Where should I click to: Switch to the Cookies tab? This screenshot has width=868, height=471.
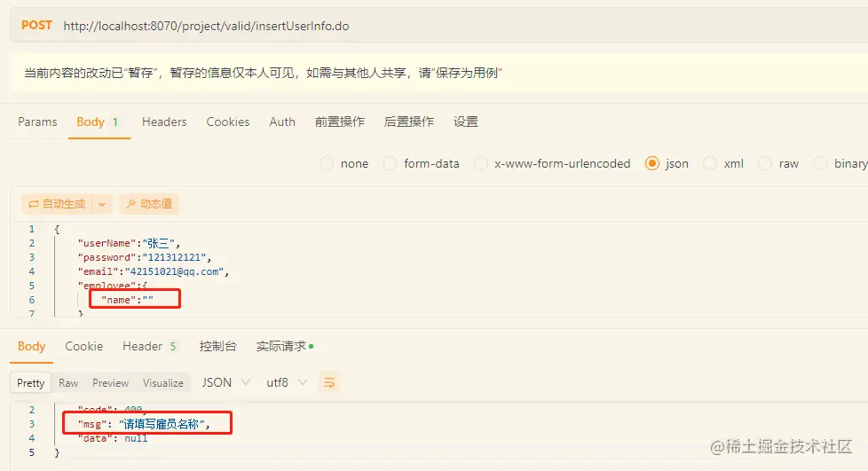[x=228, y=122]
